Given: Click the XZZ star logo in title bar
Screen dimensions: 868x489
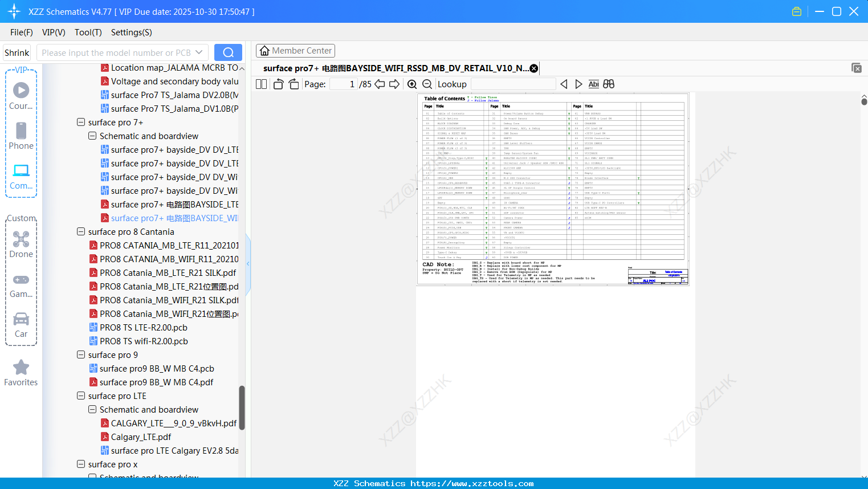Looking at the screenshot, I should [14, 11].
